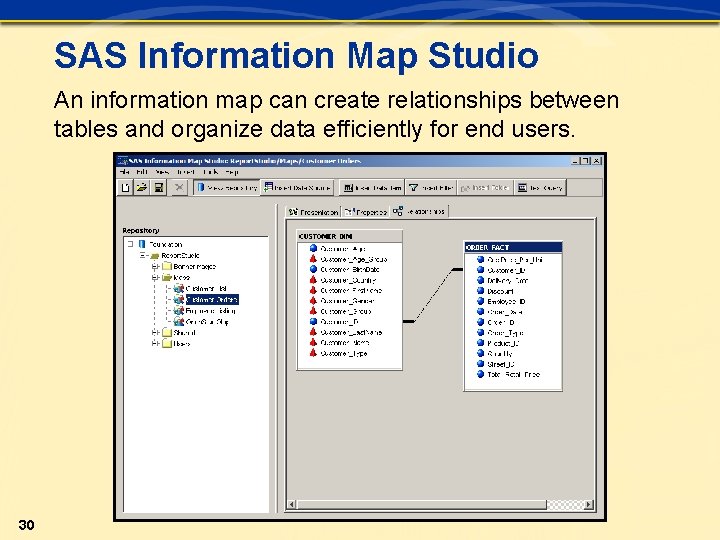Screen dimensions: 720x540
Task: Select the Maps open folder icon
Action: tap(167, 277)
